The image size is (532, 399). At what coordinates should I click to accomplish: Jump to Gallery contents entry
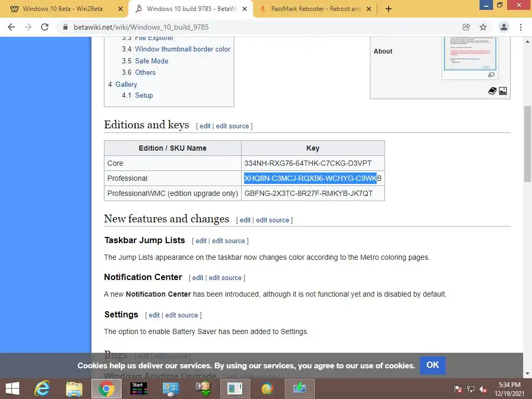tap(126, 85)
